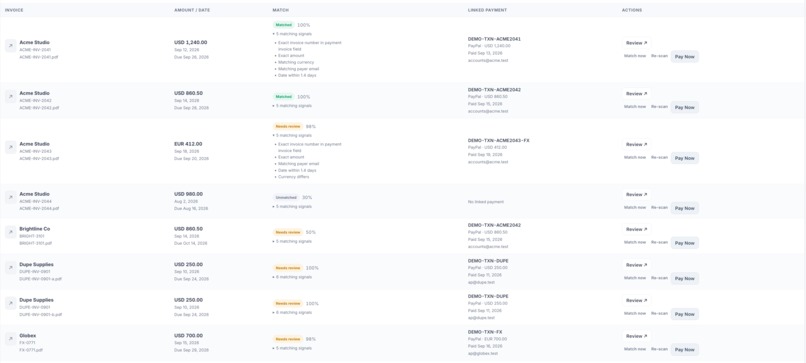806x363 pixels.
Task: Click Match now for ACME-INV-2043
Action: 635,157
